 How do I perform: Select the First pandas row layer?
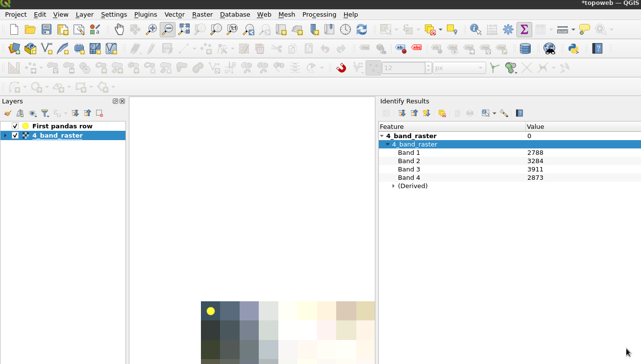tap(62, 126)
